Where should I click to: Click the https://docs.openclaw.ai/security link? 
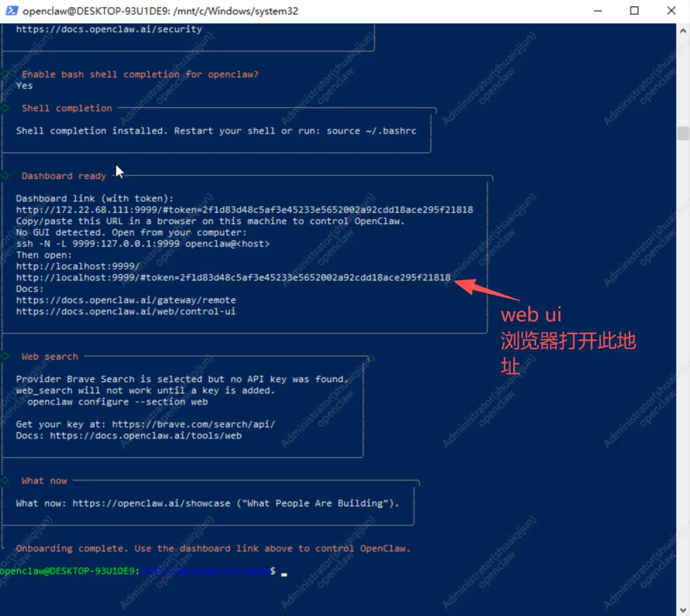(109, 29)
